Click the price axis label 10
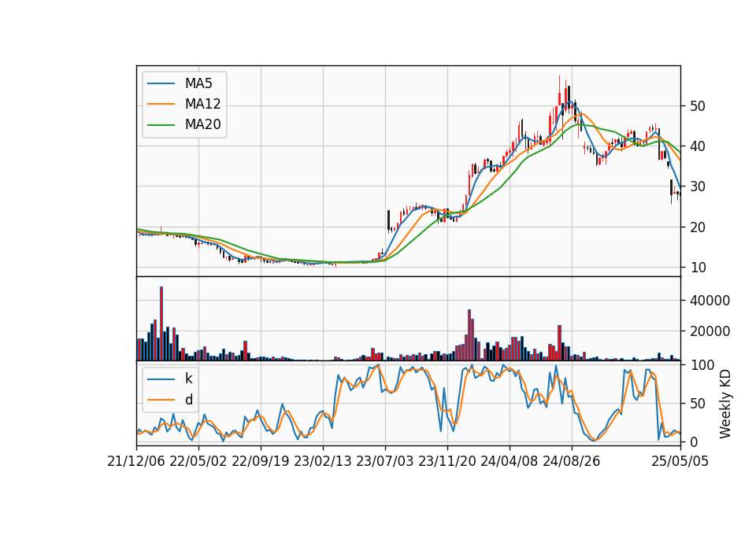Image resolution: width=756 pixels, height=543 pixels. (x=698, y=268)
